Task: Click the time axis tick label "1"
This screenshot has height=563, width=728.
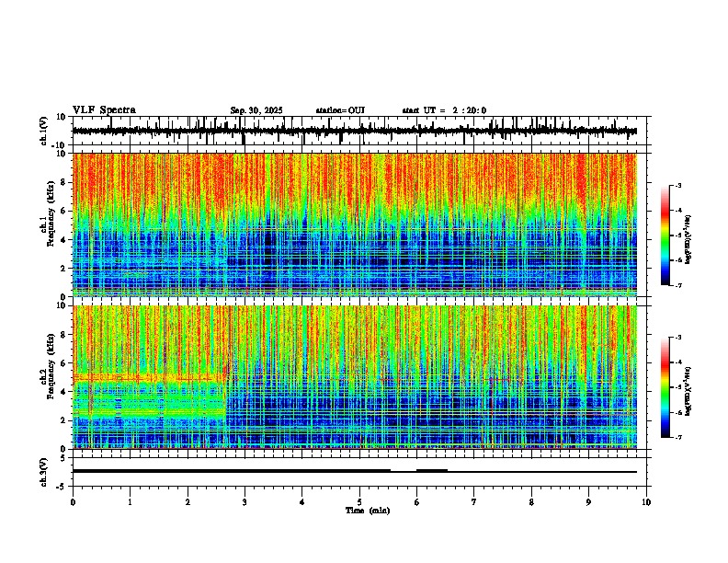Action: 130,502
